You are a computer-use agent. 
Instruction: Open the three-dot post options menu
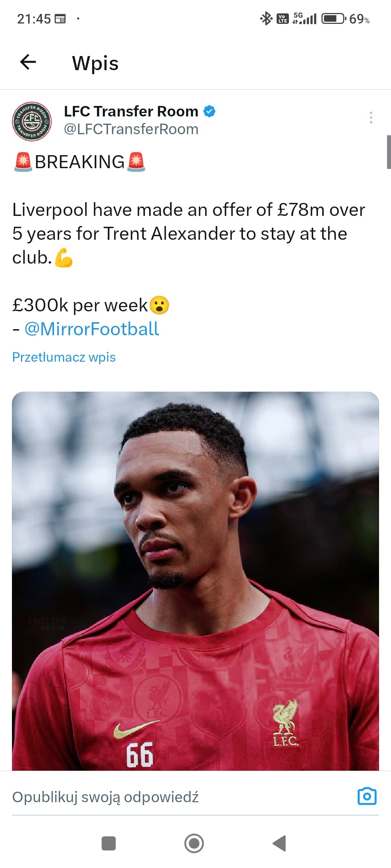pyautogui.click(x=371, y=118)
